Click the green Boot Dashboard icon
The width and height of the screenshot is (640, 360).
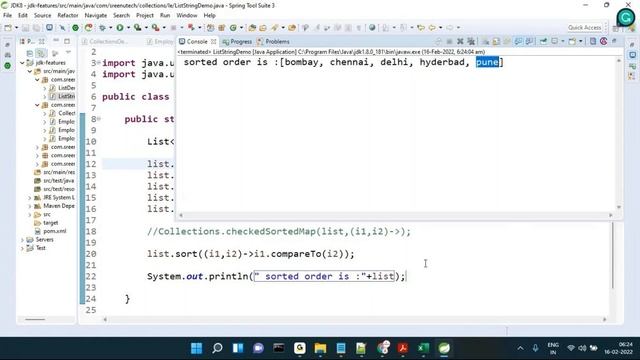tap(76, 27)
